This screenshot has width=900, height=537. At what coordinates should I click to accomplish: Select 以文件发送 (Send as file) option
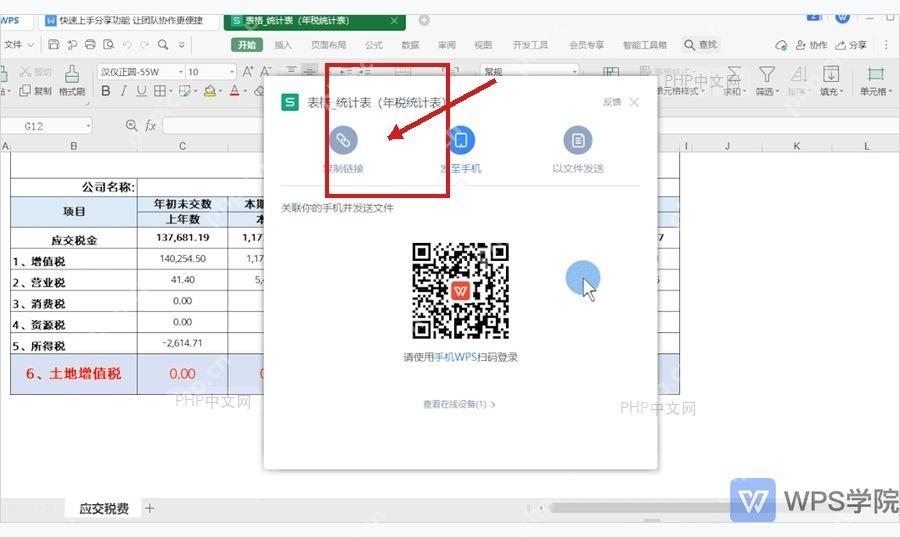[578, 149]
